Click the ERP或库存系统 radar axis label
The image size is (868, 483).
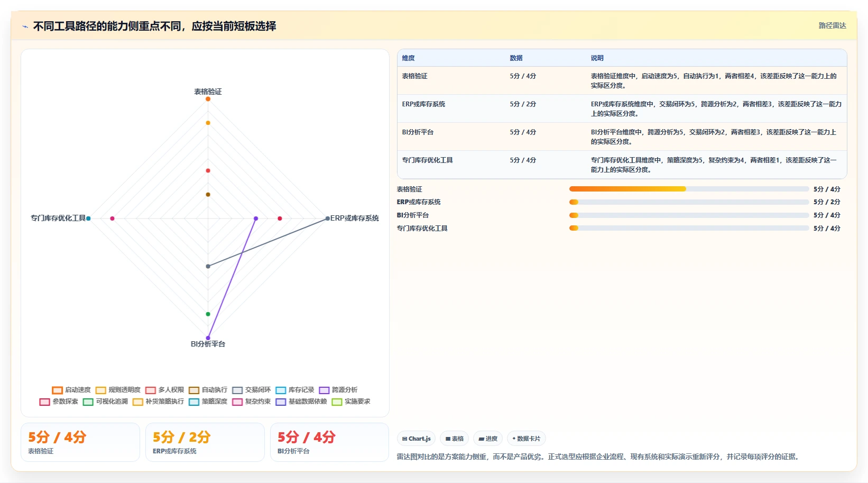coord(355,218)
